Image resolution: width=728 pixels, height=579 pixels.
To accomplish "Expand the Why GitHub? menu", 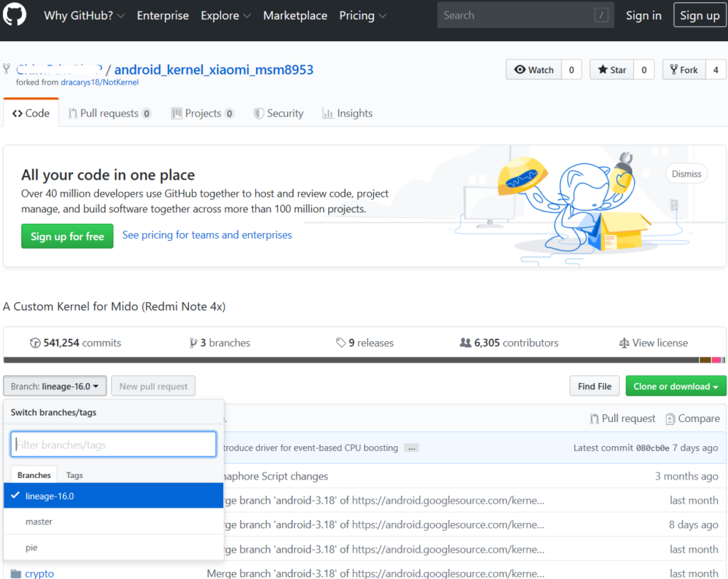I will (x=84, y=16).
